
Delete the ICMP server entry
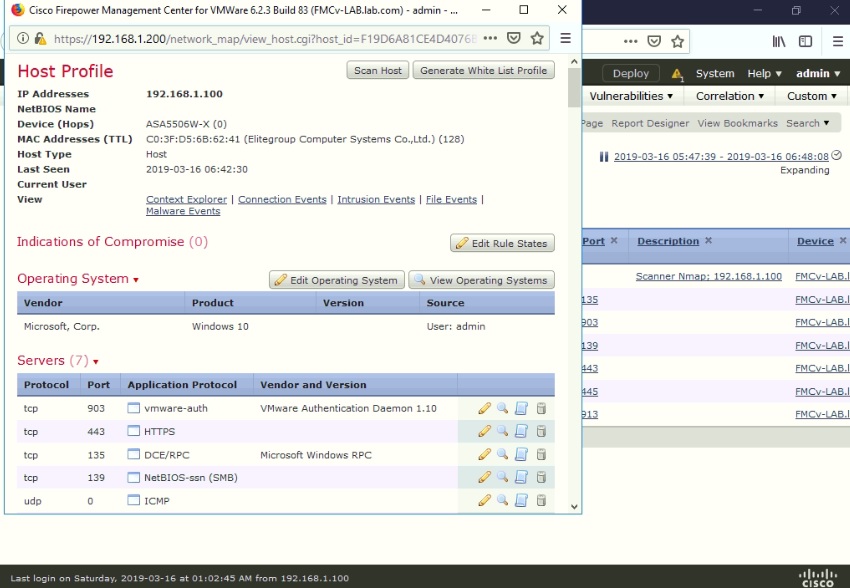pos(541,501)
